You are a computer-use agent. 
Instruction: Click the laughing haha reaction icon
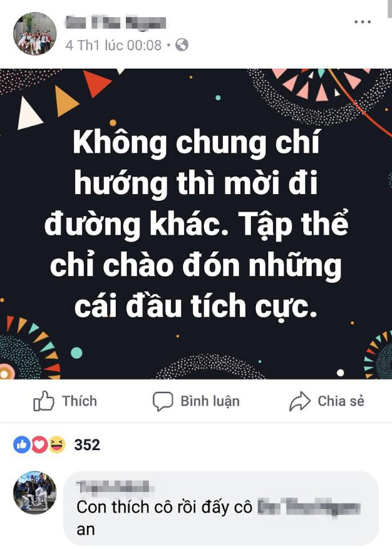pos(57,445)
